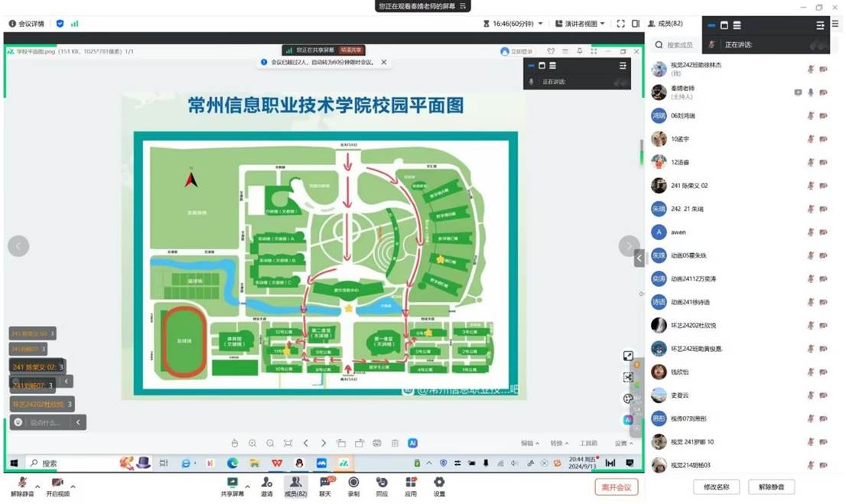
Task: Expand video options arrow beside 开启视频
Action: (73, 486)
